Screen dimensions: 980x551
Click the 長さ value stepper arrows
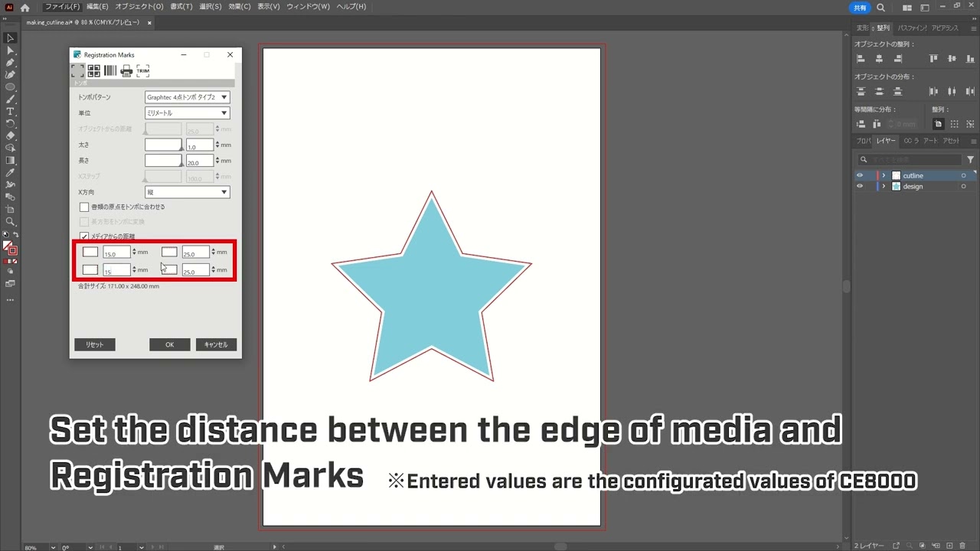pyautogui.click(x=217, y=161)
